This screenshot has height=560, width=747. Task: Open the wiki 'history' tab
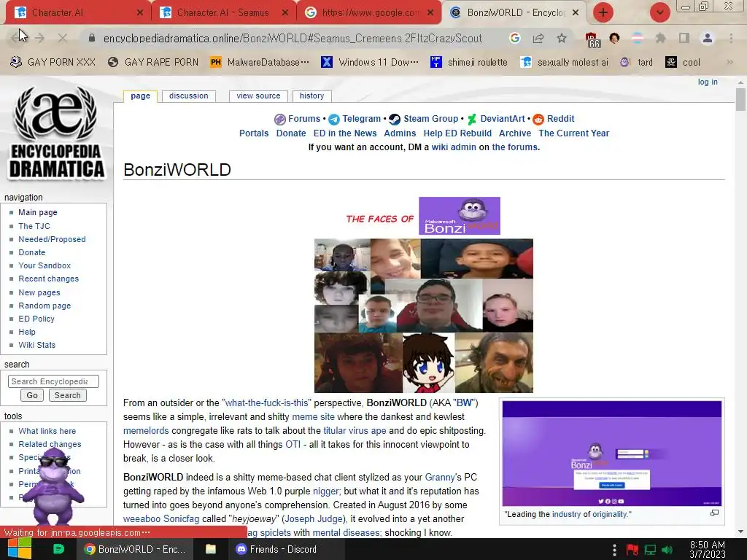(311, 96)
